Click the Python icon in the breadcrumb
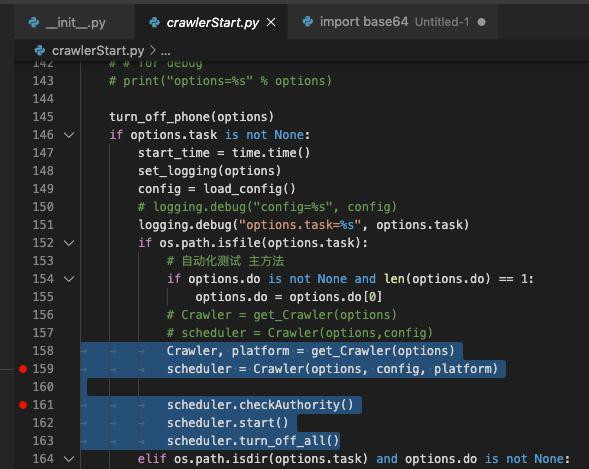The width and height of the screenshot is (589, 469). point(39,50)
